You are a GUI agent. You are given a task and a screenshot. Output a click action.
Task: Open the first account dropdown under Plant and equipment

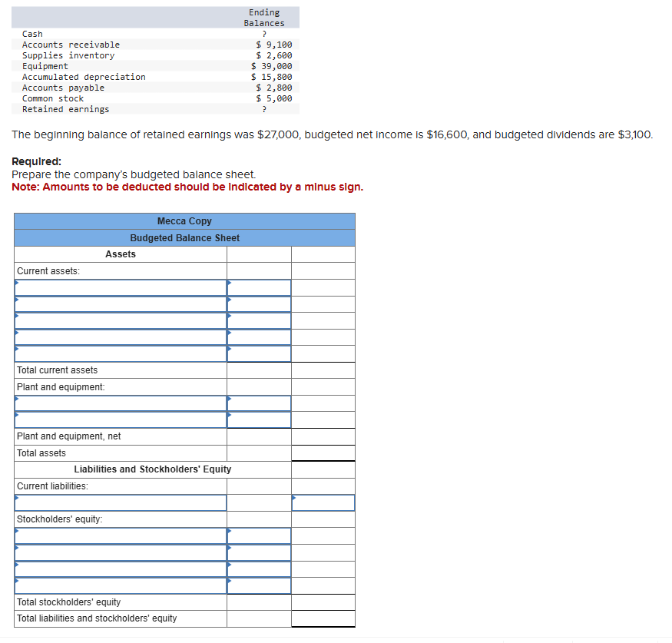coord(119,403)
